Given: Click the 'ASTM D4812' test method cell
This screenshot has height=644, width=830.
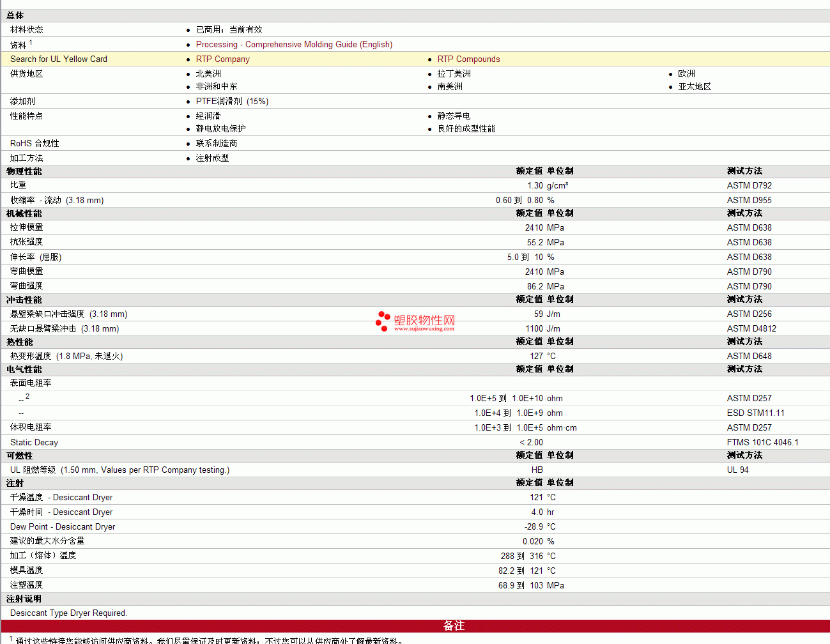Looking at the screenshot, I should point(751,328).
